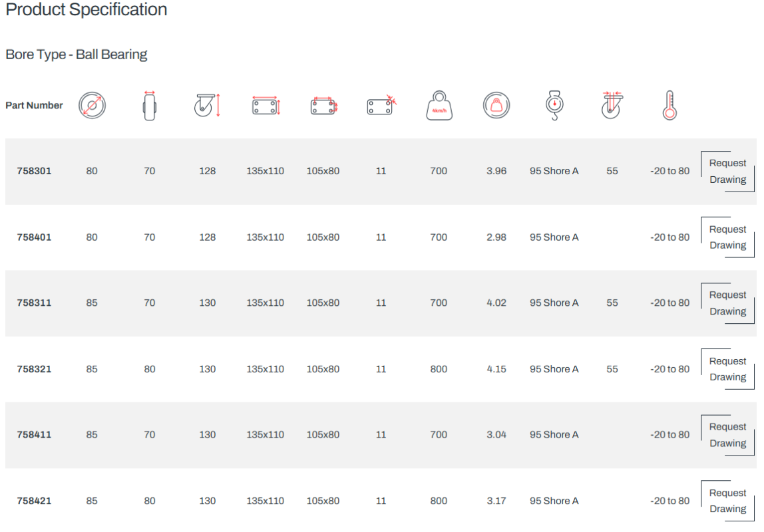Request drawing for part 758411
Screen dimensions: 764x532
727,435
